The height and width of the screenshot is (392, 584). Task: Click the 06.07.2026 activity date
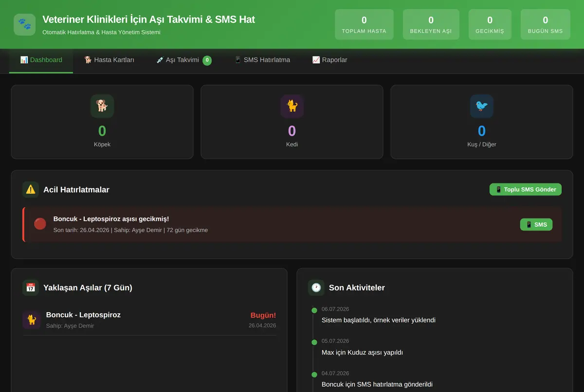335,309
